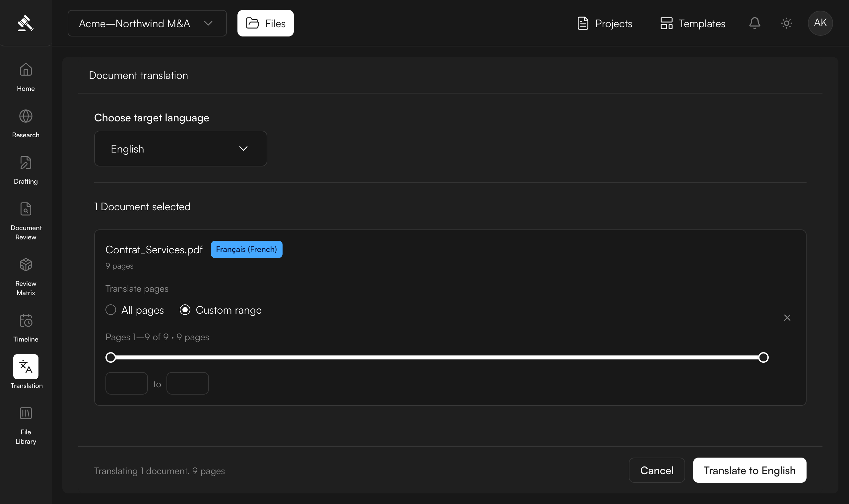
Task: Remove Contrat_Services.pdf with X icon
Action: coord(787,318)
